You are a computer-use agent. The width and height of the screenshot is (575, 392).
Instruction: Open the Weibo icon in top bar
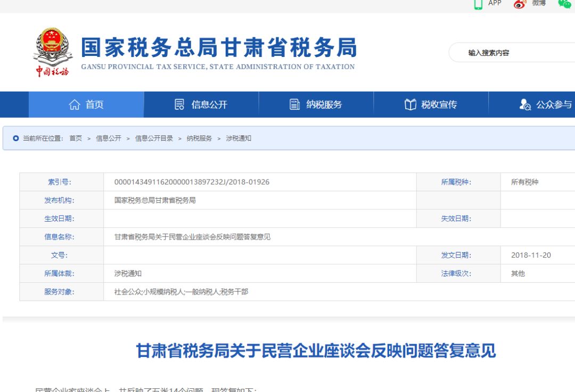click(520, 4)
